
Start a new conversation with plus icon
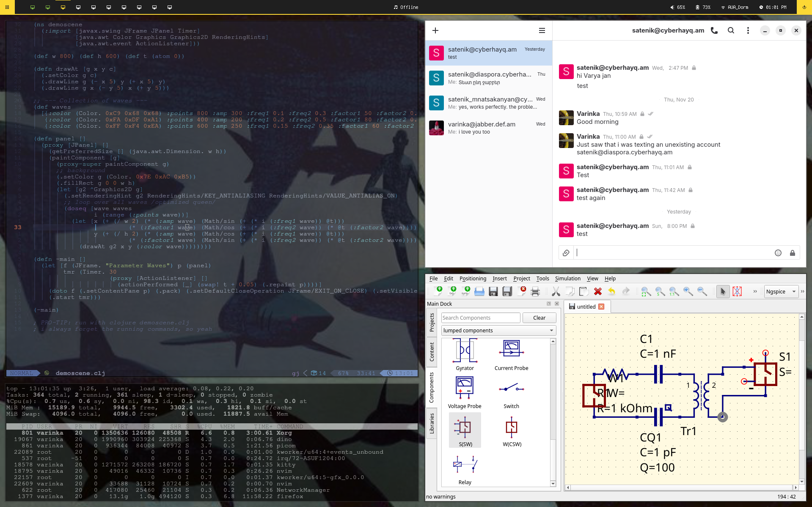(435, 30)
